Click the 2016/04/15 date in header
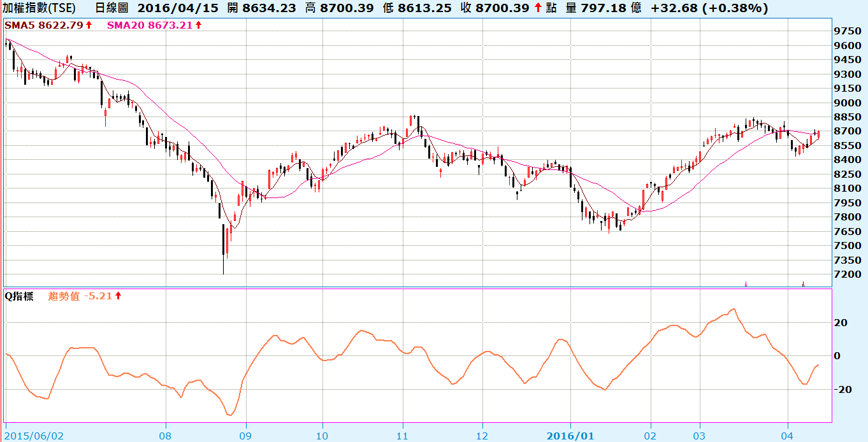The height and width of the screenshot is (442, 868). point(168,8)
